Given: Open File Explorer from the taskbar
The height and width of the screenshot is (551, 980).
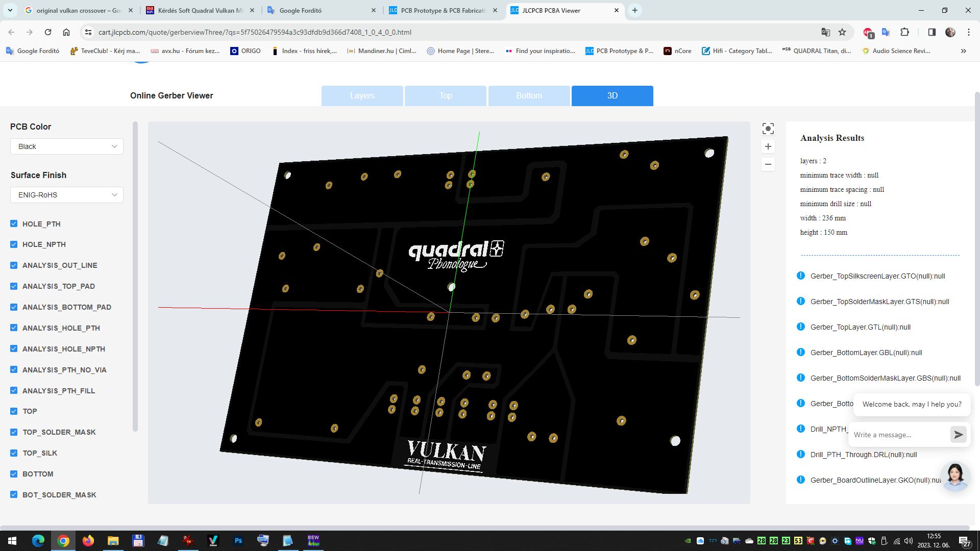Looking at the screenshot, I should tap(113, 541).
